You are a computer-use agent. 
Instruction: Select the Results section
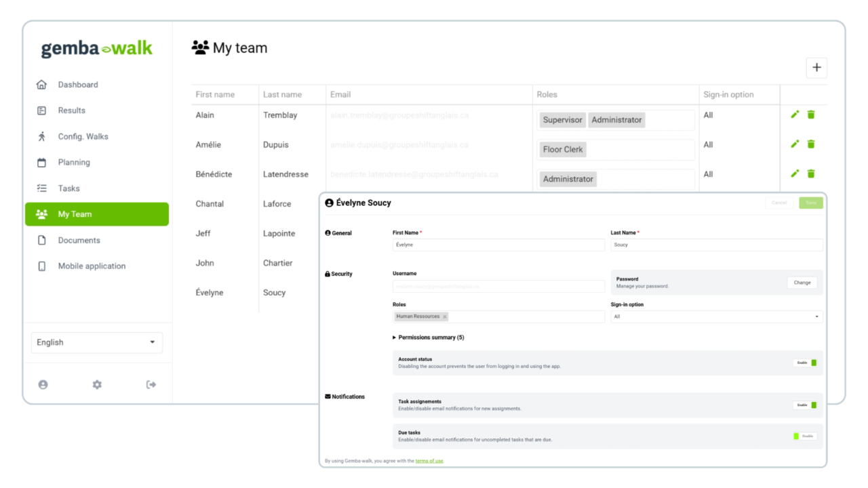[71, 110]
